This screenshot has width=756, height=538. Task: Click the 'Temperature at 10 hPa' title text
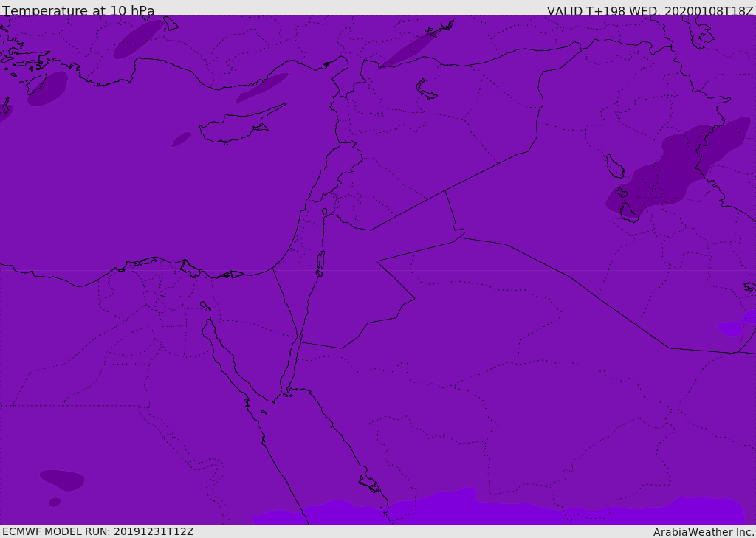click(78, 10)
